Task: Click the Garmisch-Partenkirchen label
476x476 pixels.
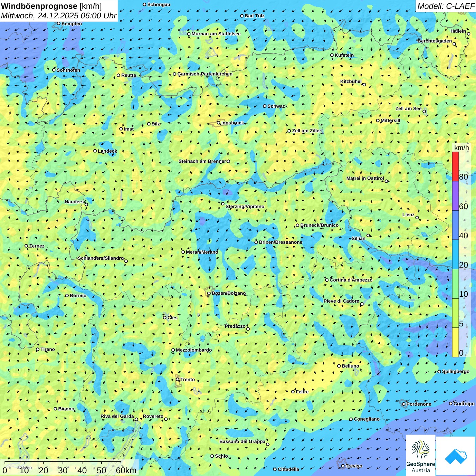Action: [205, 74]
